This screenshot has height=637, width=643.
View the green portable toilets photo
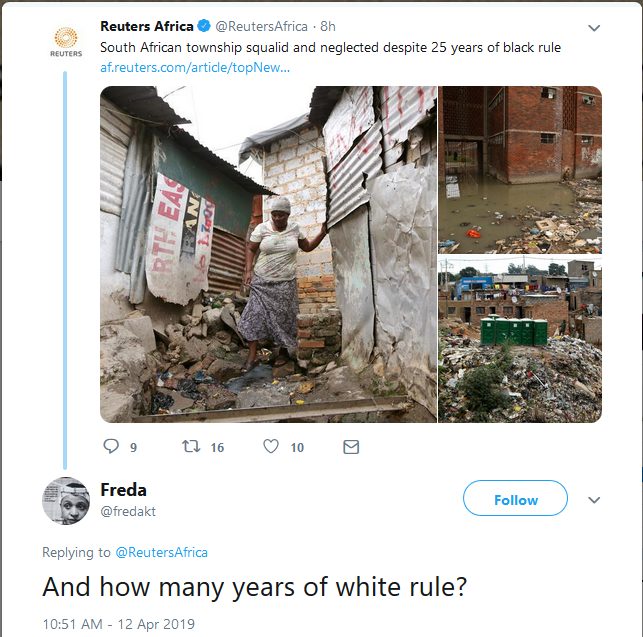520,340
